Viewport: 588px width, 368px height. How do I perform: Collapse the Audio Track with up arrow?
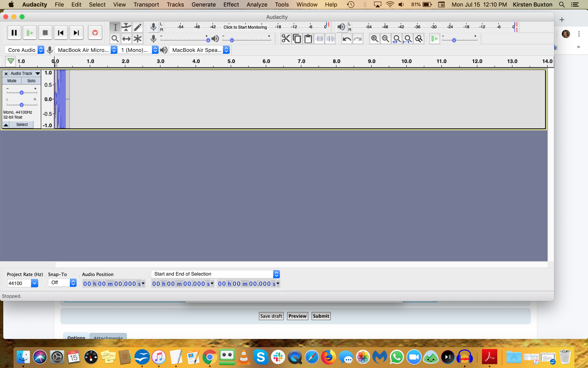6,125
